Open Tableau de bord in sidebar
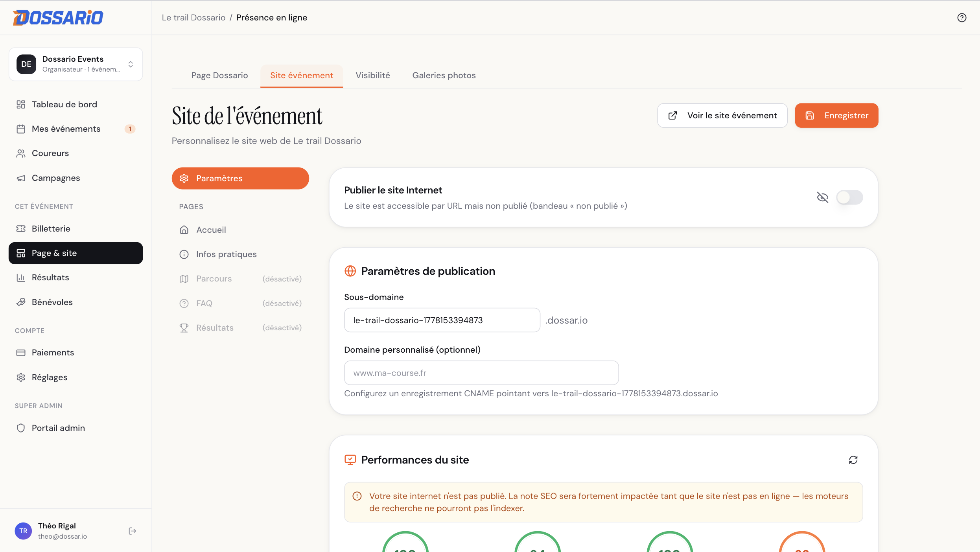The height and width of the screenshot is (552, 980). (76, 104)
